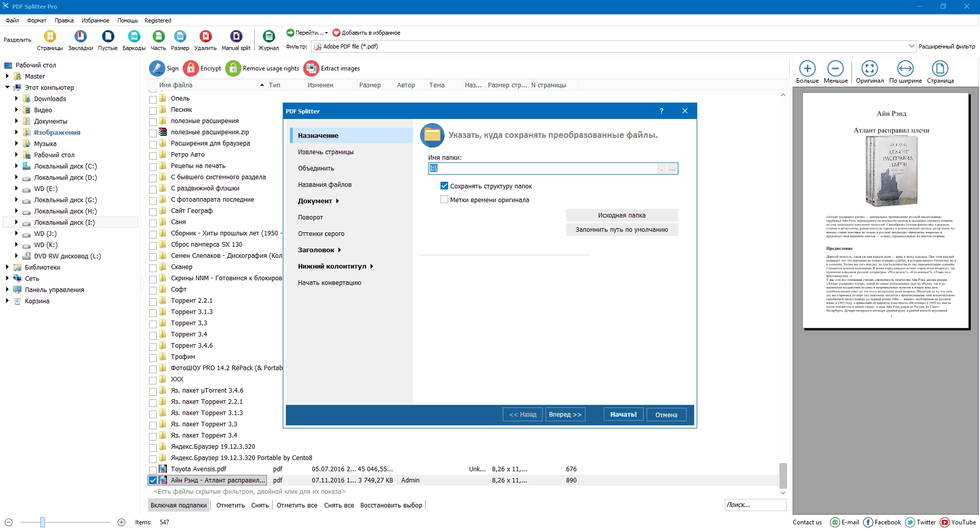Click the Extract images tool
Screen dimensions: 980x531
click(x=332, y=68)
